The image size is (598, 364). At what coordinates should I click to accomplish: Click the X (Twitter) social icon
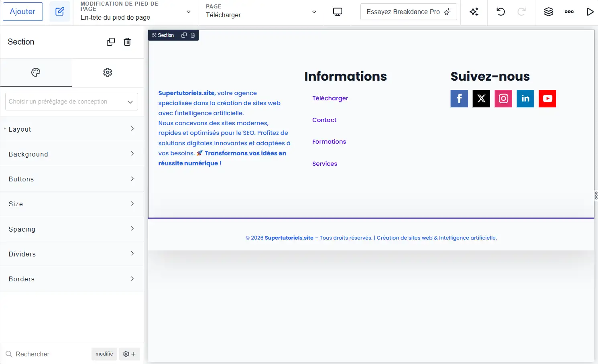coord(481,98)
